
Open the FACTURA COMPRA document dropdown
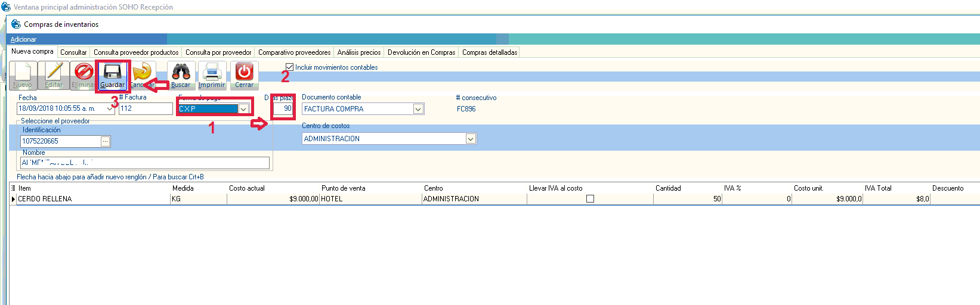[418, 109]
